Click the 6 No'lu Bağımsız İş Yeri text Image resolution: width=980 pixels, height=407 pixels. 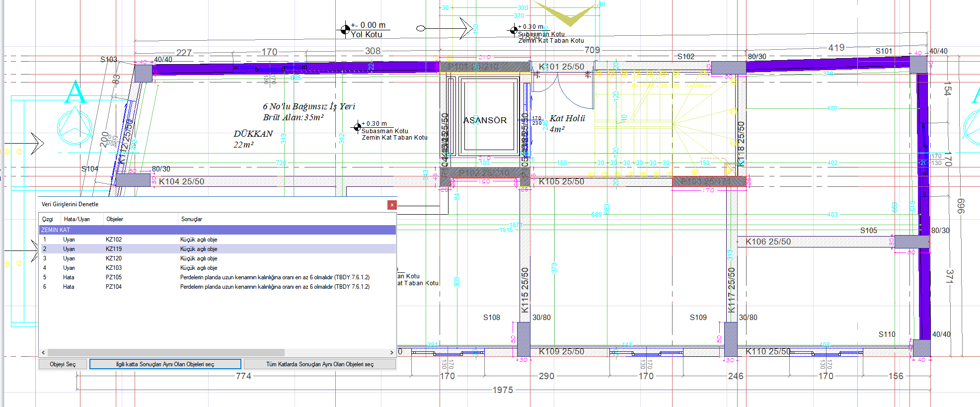tap(309, 106)
